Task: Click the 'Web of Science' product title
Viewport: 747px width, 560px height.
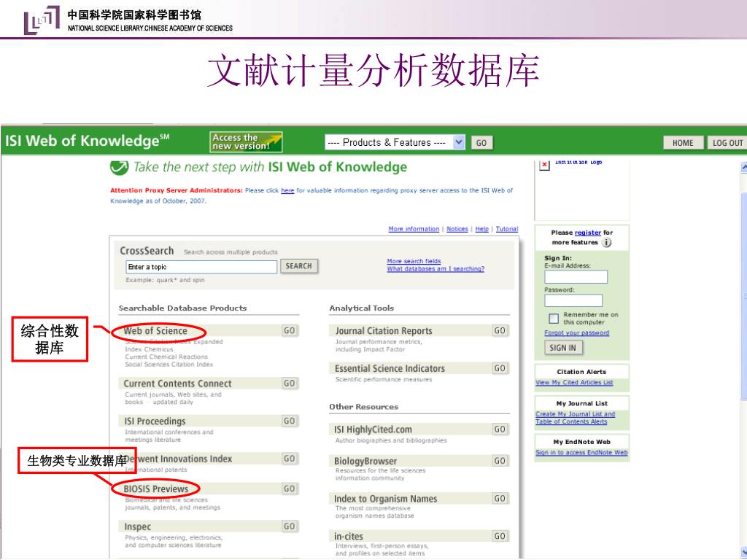Action: (x=155, y=331)
